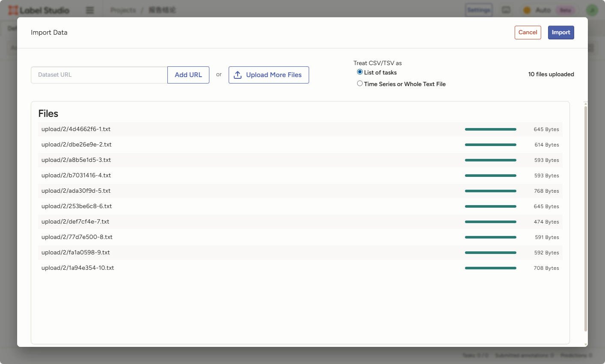Image resolution: width=605 pixels, height=364 pixels.
Task: Click file upload/2/77d7e500-8.txt
Action: [x=77, y=237]
